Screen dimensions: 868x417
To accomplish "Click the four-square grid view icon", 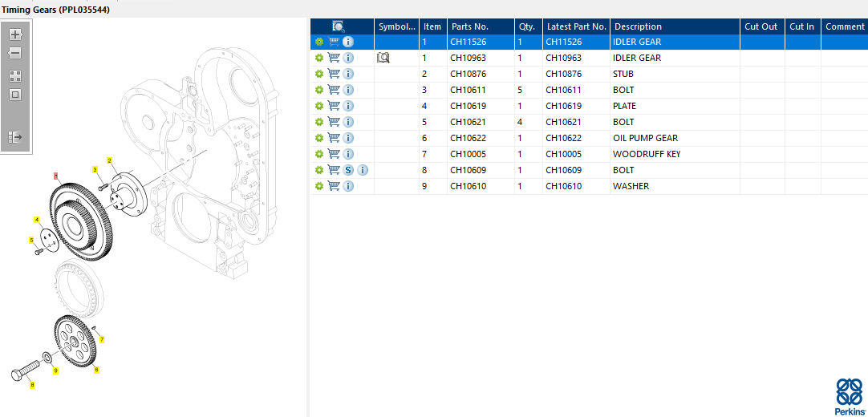I will (14, 76).
